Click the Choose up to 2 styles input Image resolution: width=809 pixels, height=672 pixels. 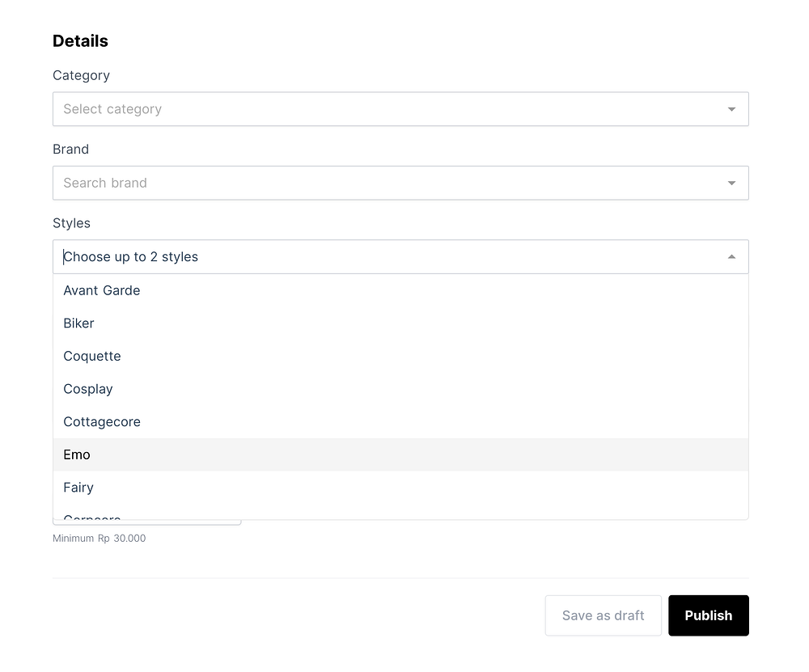pos(388,257)
